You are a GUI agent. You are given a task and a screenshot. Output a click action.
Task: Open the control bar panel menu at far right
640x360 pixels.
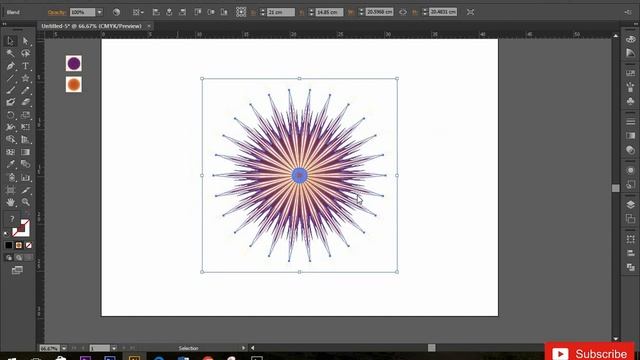tap(628, 12)
